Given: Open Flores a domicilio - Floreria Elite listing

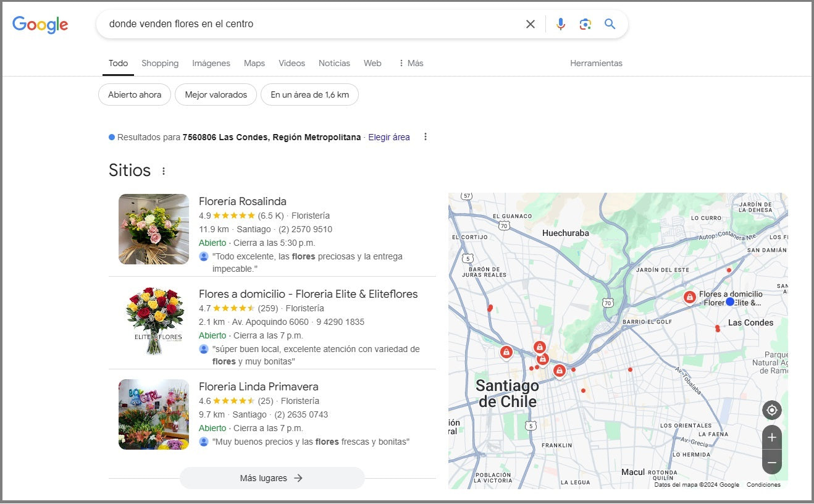Looking at the screenshot, I should [308, 294].
